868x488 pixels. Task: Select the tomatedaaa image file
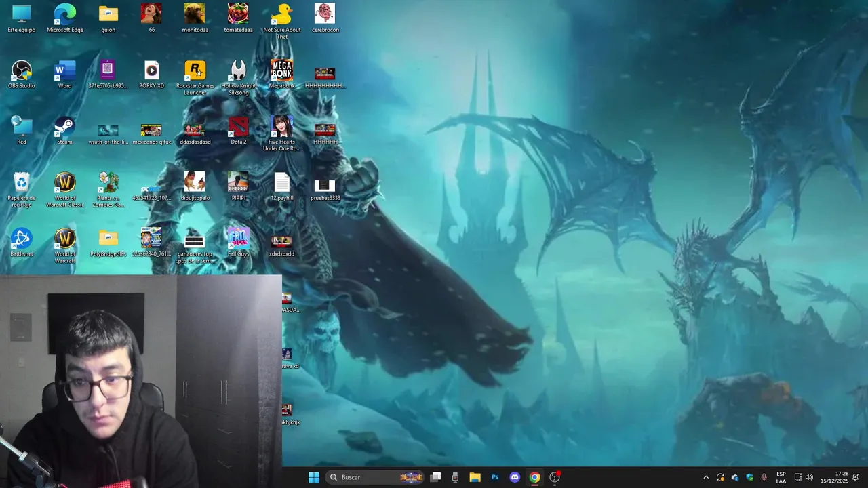238,18
